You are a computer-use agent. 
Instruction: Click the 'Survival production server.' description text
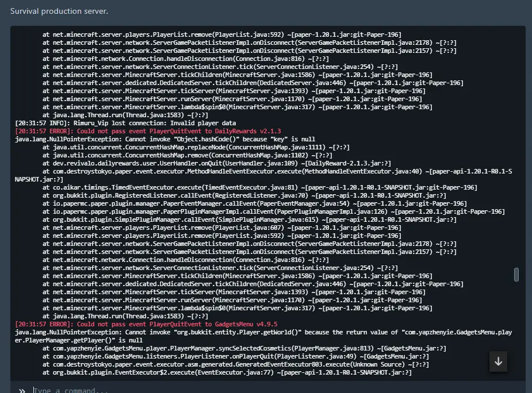coord(59,11)
